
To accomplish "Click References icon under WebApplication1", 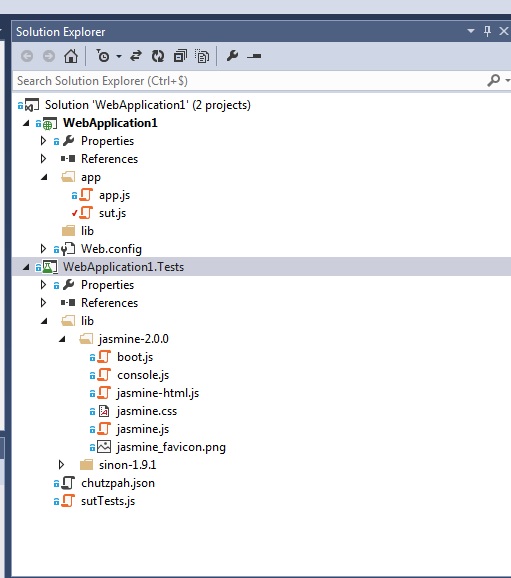I will point(68,159).
